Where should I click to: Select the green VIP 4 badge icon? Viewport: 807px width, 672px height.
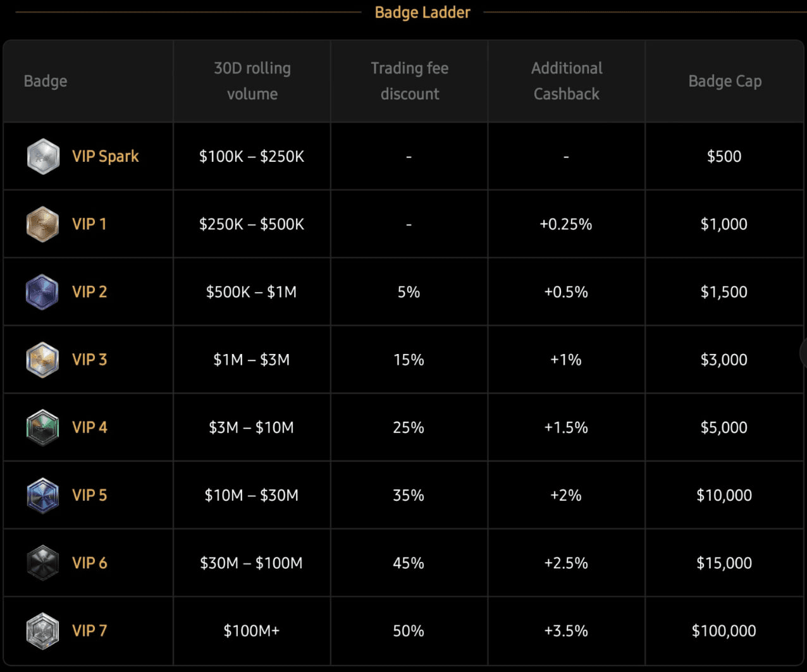[x=43, y=427]
